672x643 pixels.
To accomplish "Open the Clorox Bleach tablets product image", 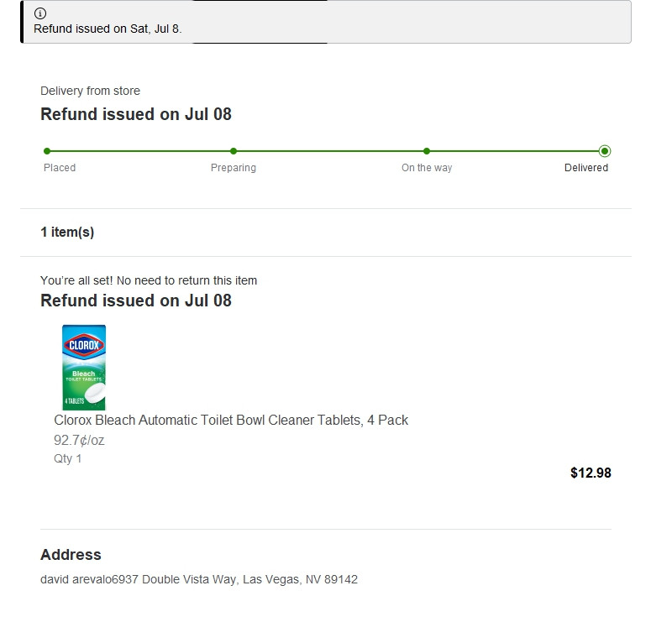I will click(x=84, y=367).
